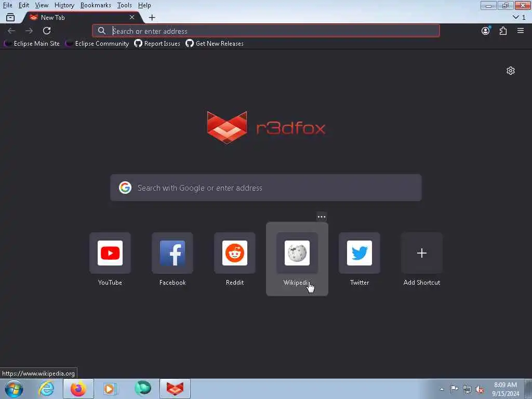Switch to Firefox in the taskbar

[x=78, y=389]
